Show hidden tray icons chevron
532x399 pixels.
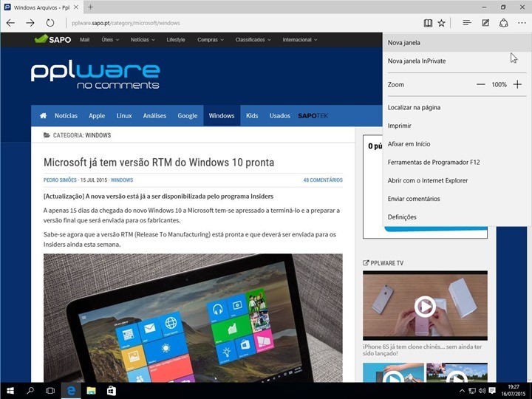click(x=462, y=391)
